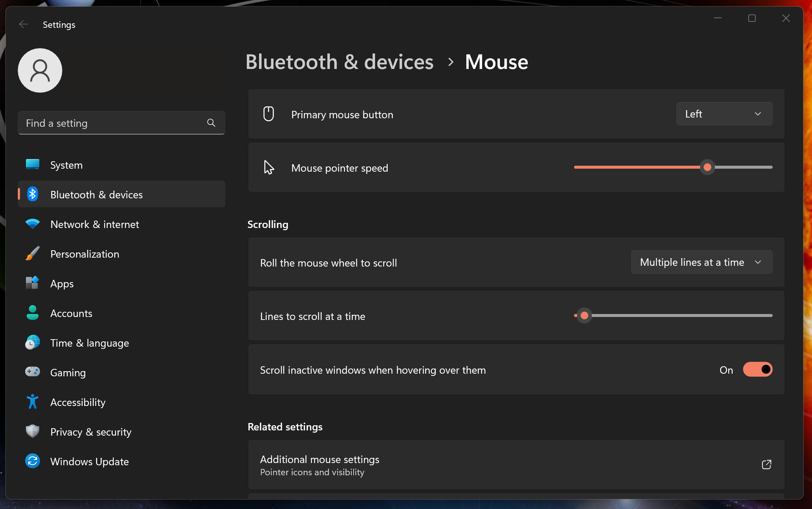
Task: Adjust the Mouse pointer speed slider
Action: [x=707, y=167]
